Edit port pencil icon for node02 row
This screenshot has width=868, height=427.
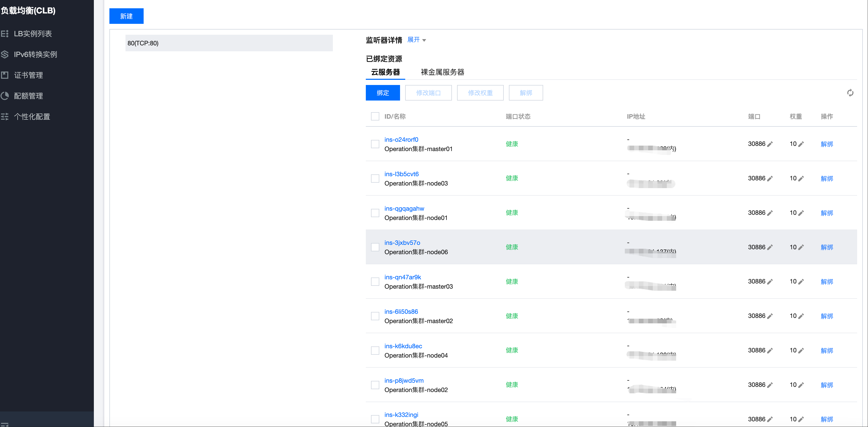[x=770, y=385]
